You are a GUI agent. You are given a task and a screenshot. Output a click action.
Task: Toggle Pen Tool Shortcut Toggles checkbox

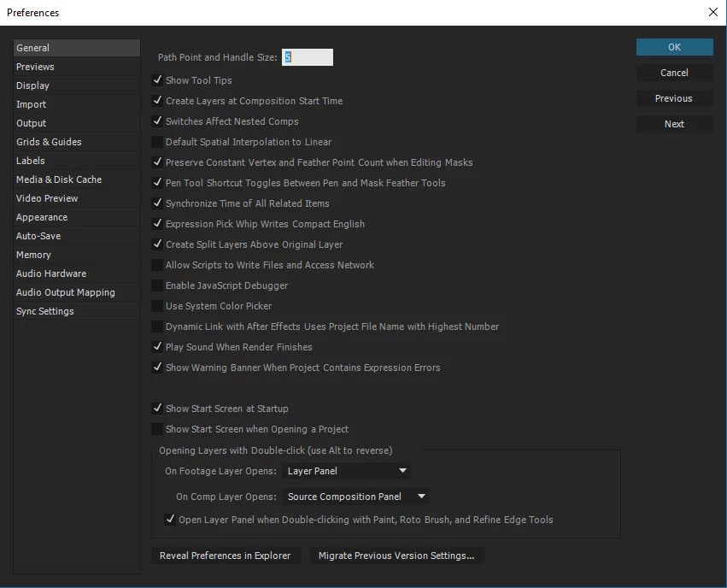[x=157, y=182]
